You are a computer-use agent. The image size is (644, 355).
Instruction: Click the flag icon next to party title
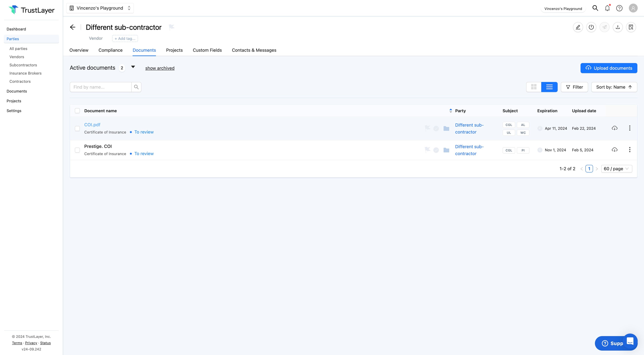pos(172,27)
